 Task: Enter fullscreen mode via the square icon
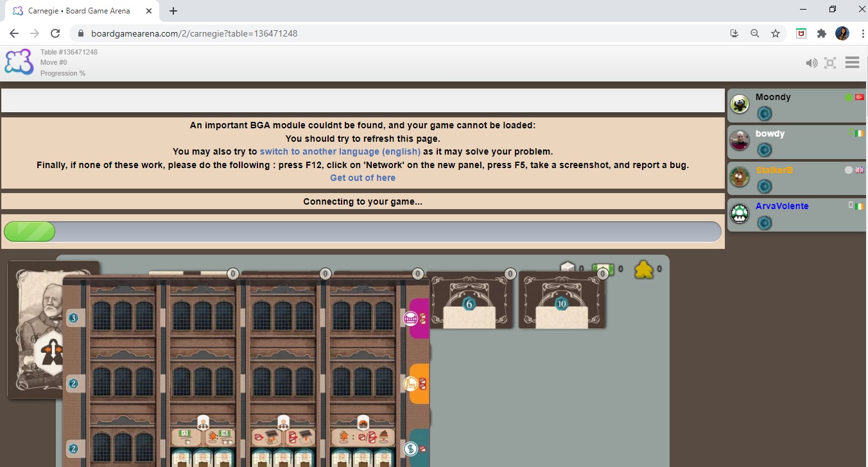click(830, 63)
